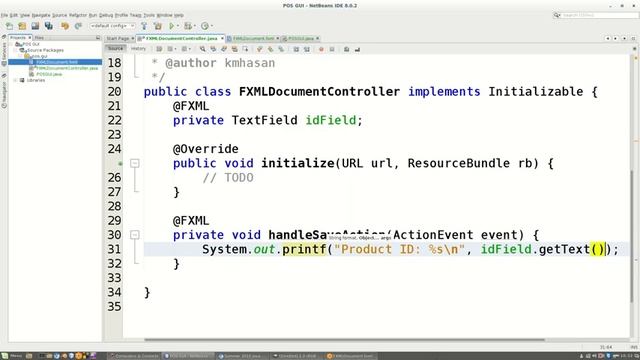The height and width of the screenshot is (360, 640).
Task: Click the Clean and Build icon
Action: pyautogui.click(x=158, y=26)
